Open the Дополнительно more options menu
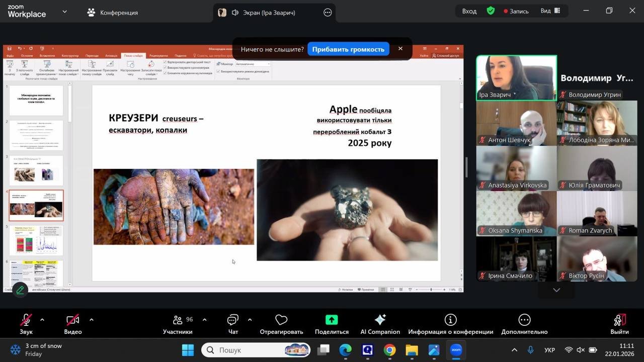The image size is (644, 362). point(524,320)
